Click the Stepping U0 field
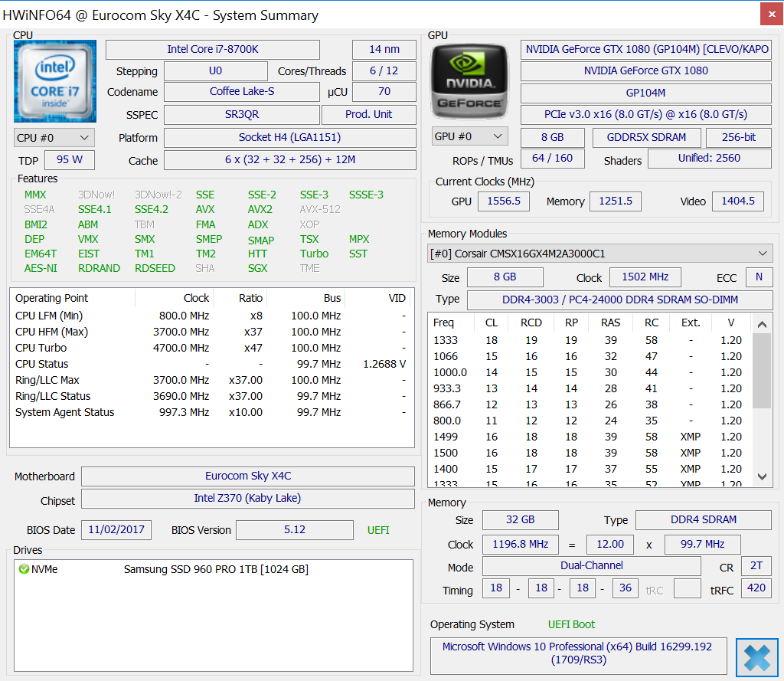 [x=215, y=71]
